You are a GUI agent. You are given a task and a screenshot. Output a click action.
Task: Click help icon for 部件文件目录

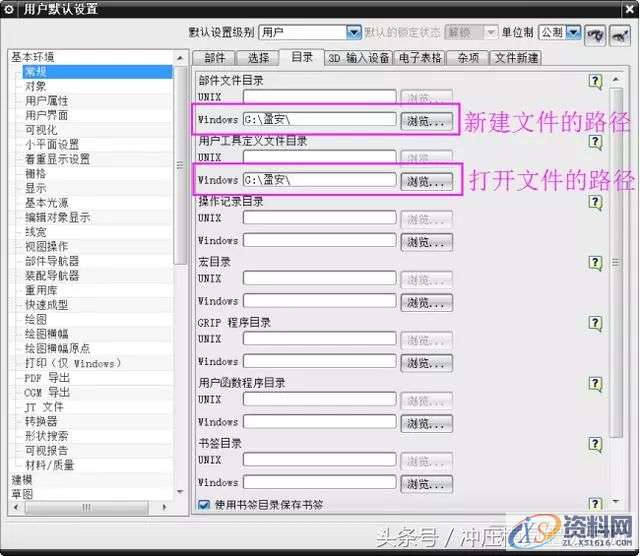coord(595,82)
